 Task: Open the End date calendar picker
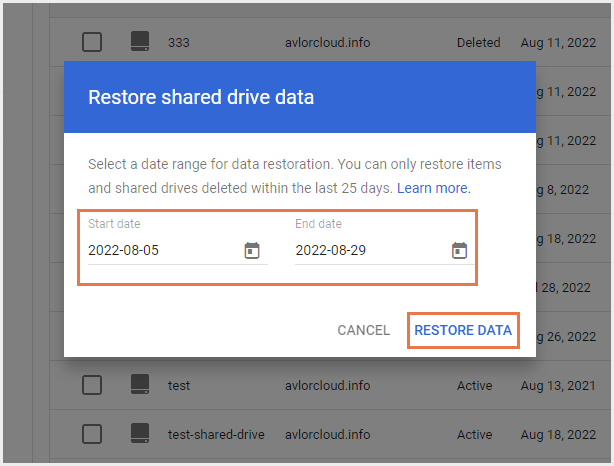click(x=459, y=250)
